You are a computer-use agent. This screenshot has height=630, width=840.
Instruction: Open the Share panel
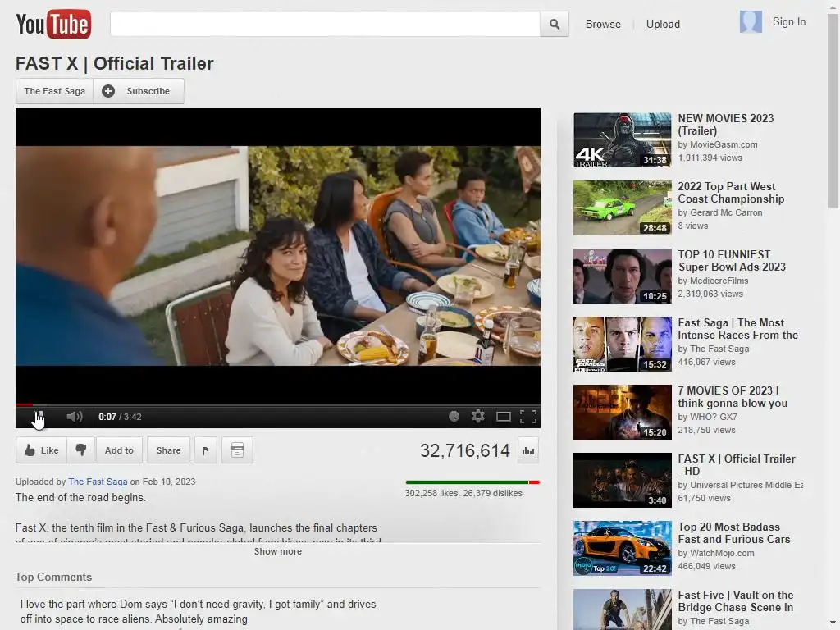168,450
